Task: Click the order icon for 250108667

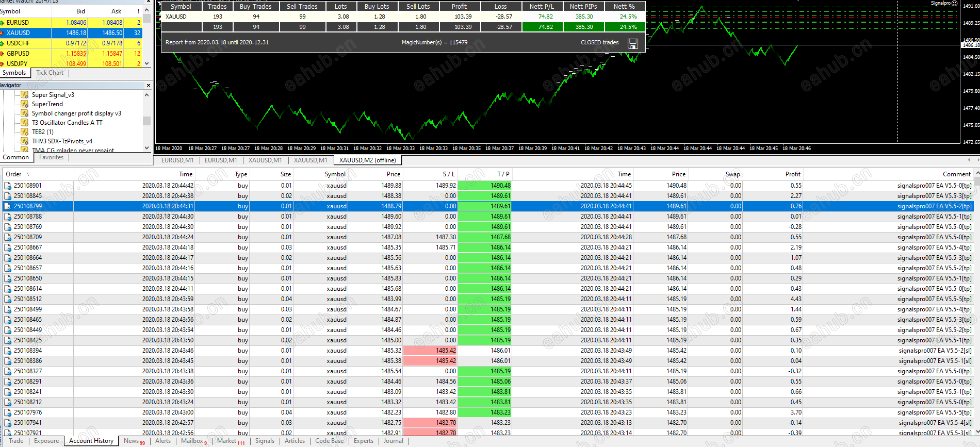Action: (8, 247)
